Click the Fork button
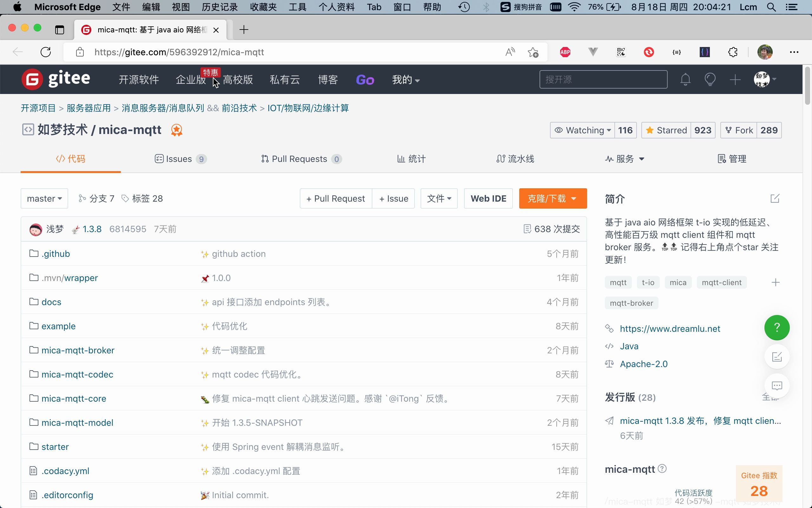Screen dimensions: 812x508 pos(738,130)
